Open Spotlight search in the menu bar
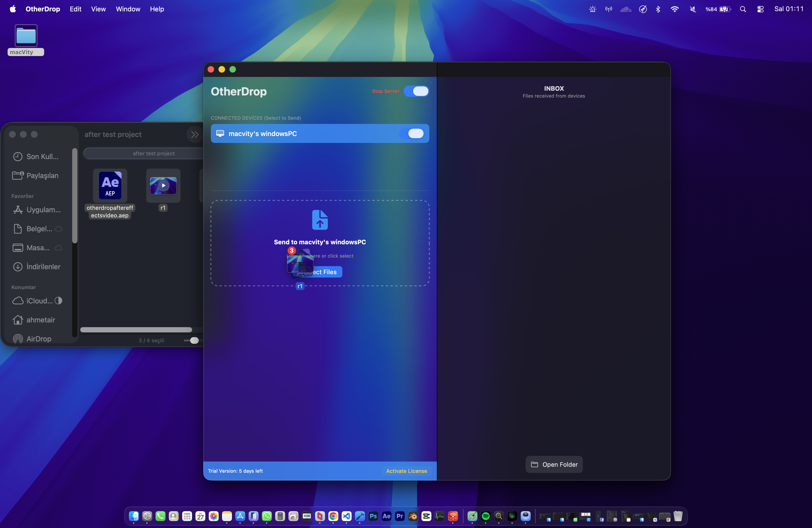812x528 pixels. (743, 9)
